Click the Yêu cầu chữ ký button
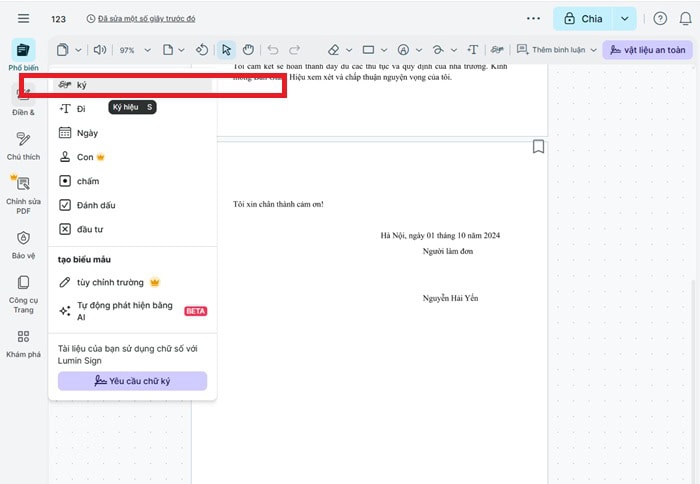This screenshot has height=484, width=700. click(132, 381)
